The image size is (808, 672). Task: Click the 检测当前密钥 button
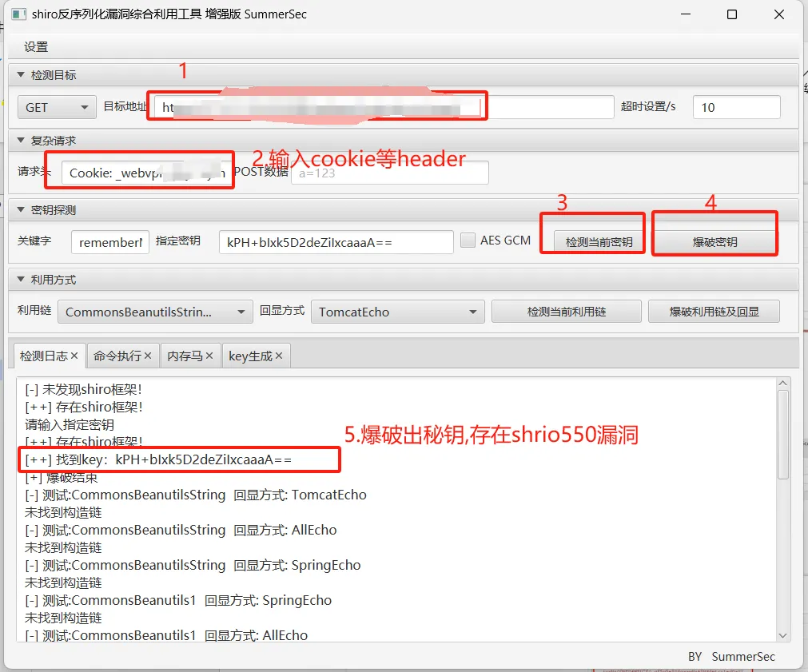[599, 241]
